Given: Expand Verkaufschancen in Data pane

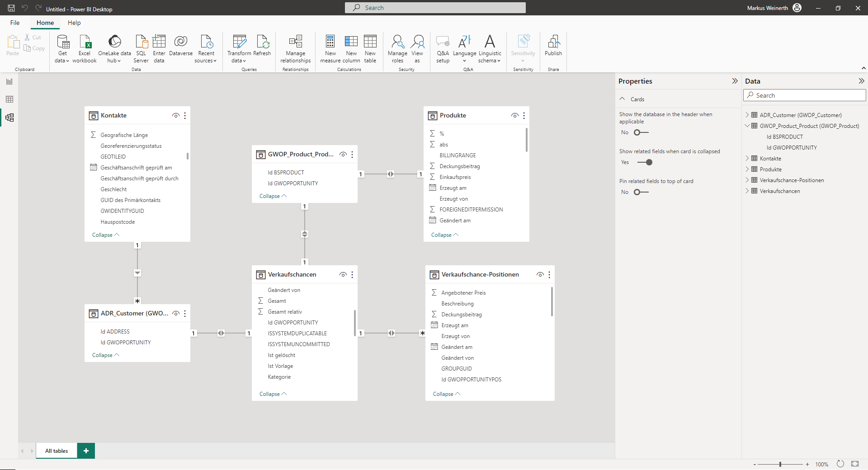Looking at the screenshot, I should click(747, 191).
